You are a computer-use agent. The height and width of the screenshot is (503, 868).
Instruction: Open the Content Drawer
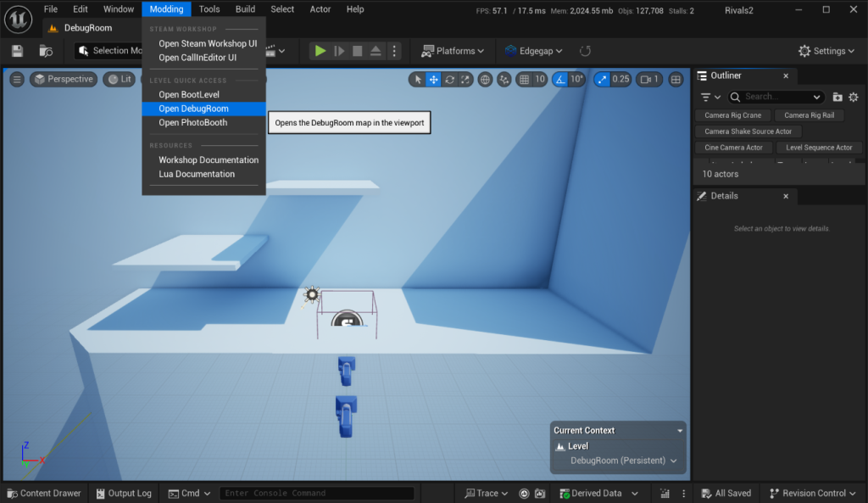pos(44,493)
